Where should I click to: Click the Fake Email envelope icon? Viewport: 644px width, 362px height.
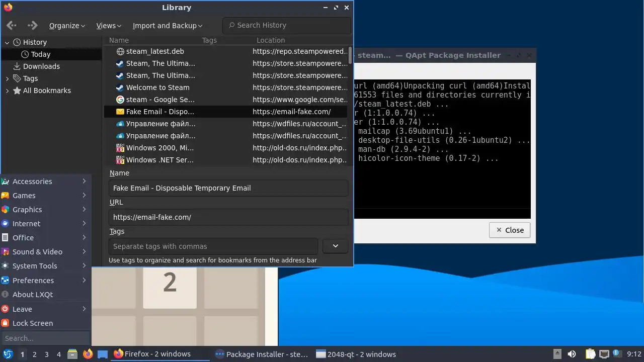[x=120, y=112]
